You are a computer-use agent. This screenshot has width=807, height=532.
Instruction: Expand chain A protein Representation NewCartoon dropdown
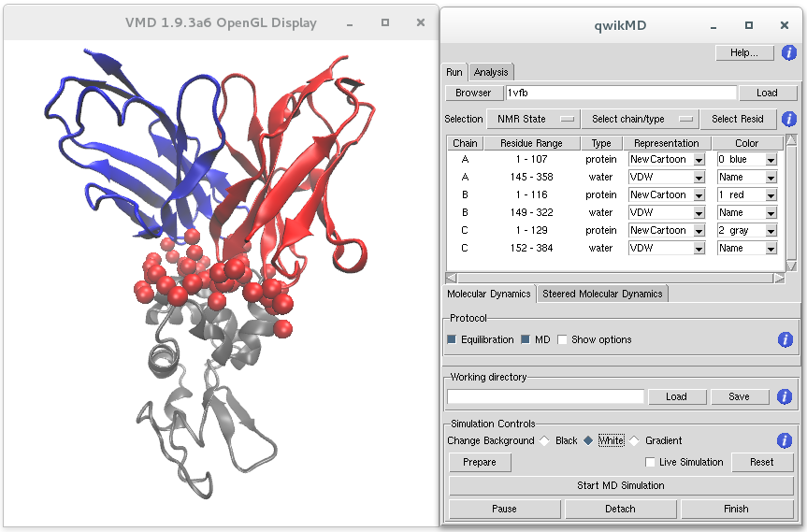[x=699, y=160]
